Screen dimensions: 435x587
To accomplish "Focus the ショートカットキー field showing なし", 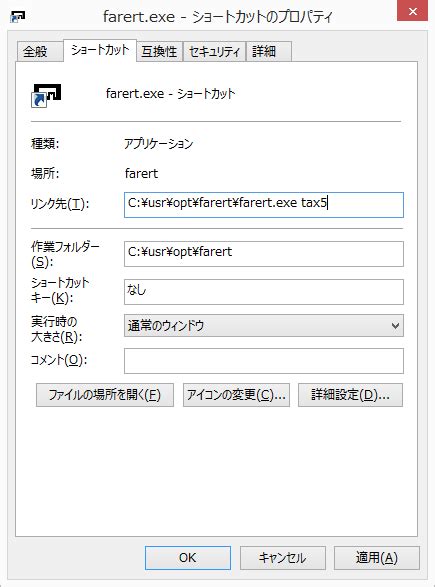I will 264,292.
